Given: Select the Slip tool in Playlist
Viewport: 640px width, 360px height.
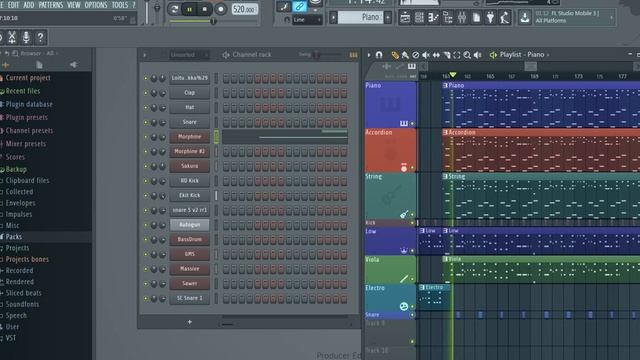Looking at the screenshot, I should tap(436, 55).
